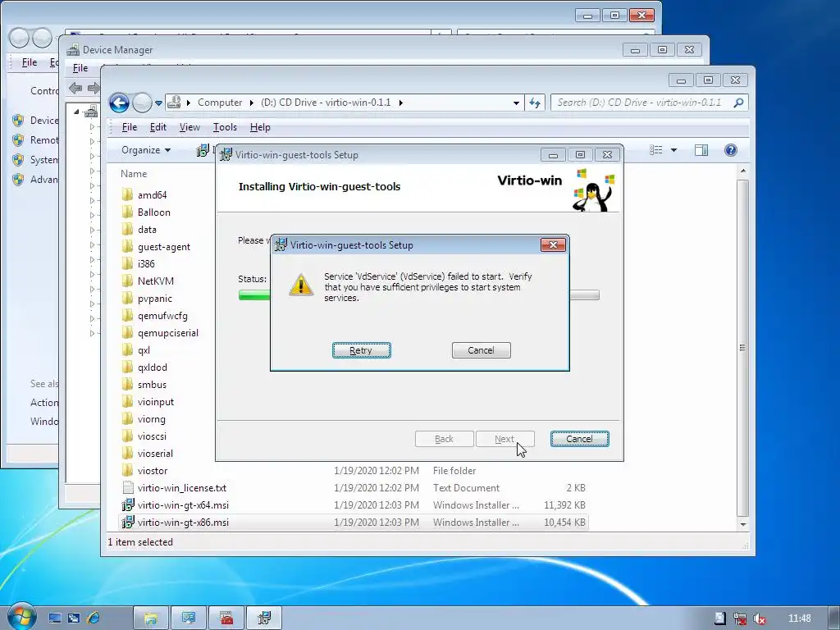Click the muted volume tray icon
Viewport: 840px width, 630px height.
(x=759, y=619)
